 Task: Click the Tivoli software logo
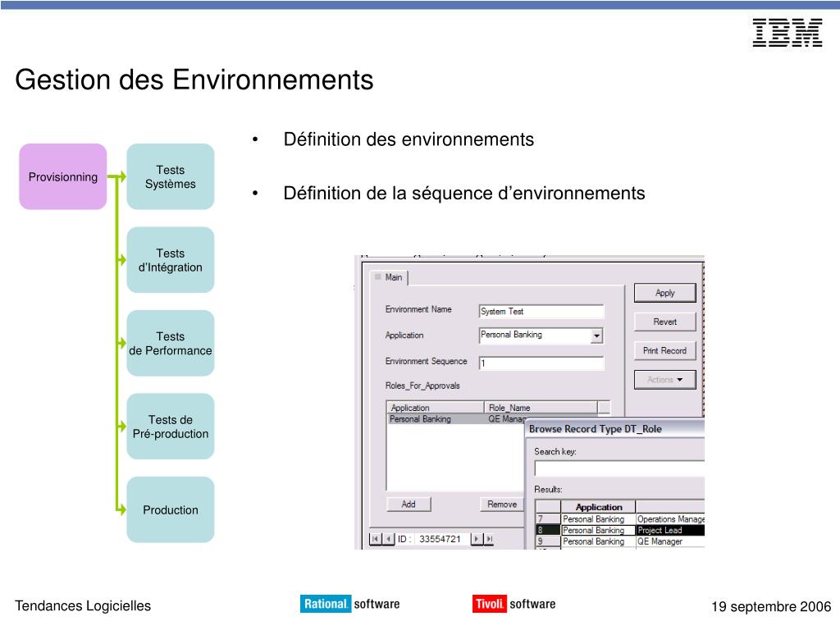pyautogui.click(x=514, y=604)
